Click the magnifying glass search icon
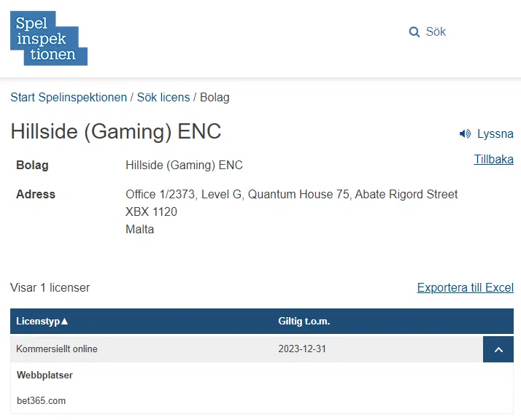This screenshot has height=420, width=521. tap(414, 32)
